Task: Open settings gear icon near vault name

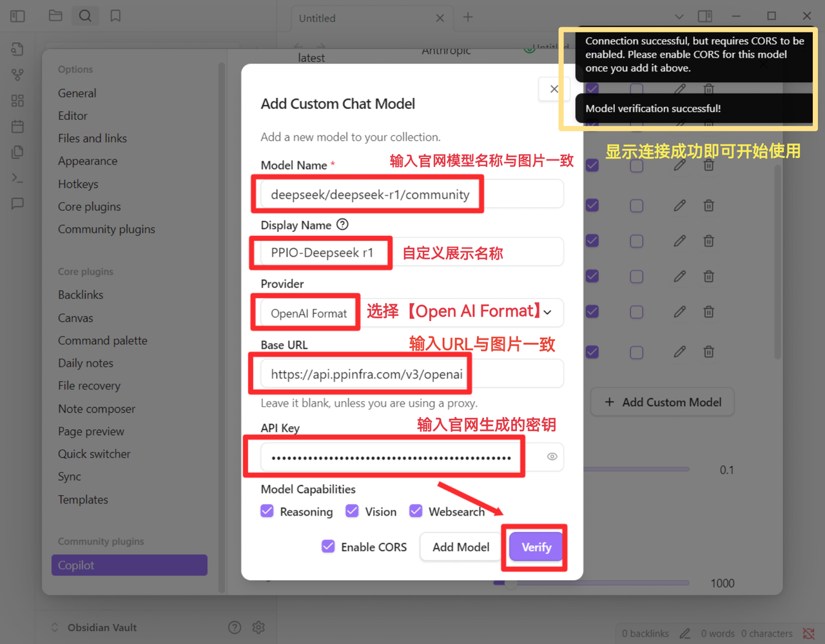Action: coord(258,627)
